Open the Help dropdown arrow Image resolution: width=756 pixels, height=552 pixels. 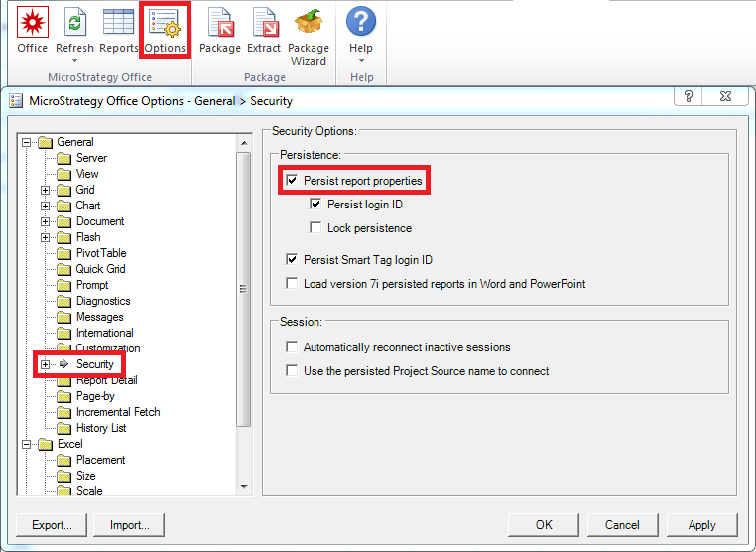click(x=361, y=61)
